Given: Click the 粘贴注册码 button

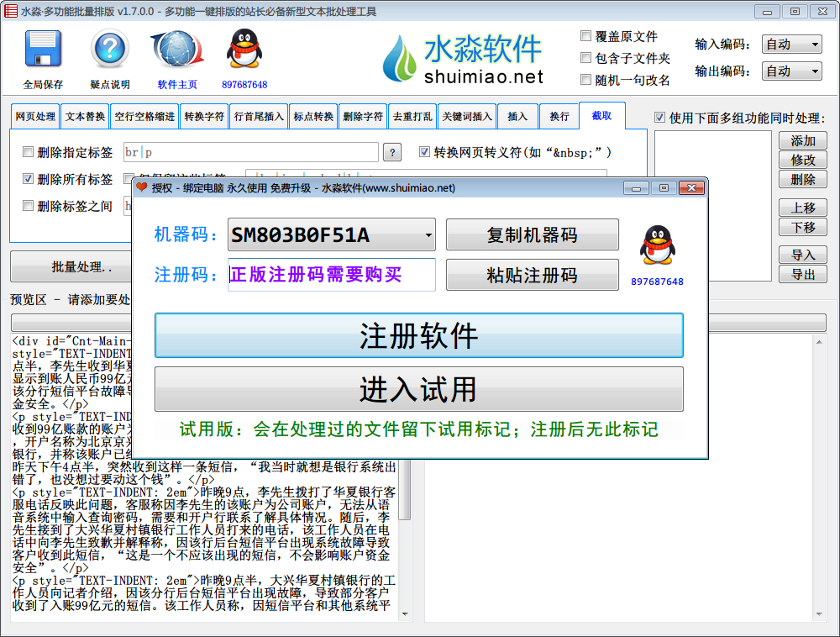Looking at the screenshot, I should point(532,275).
